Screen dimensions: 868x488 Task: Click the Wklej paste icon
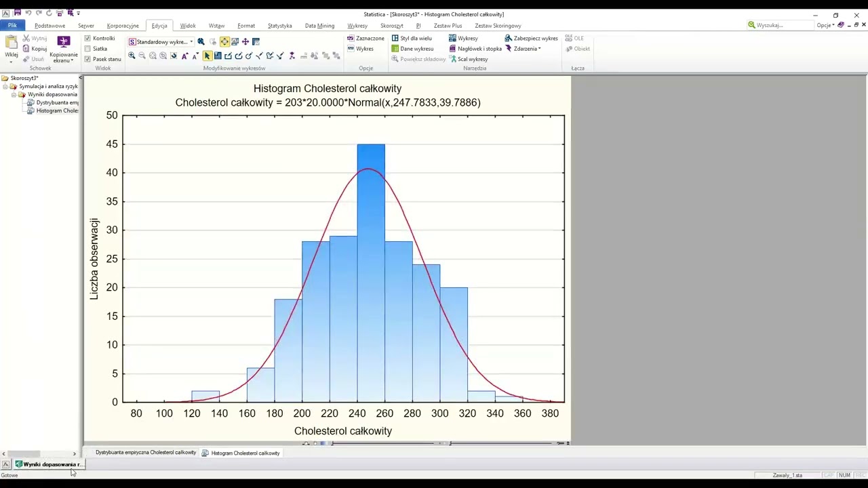(x=11, y=43)
